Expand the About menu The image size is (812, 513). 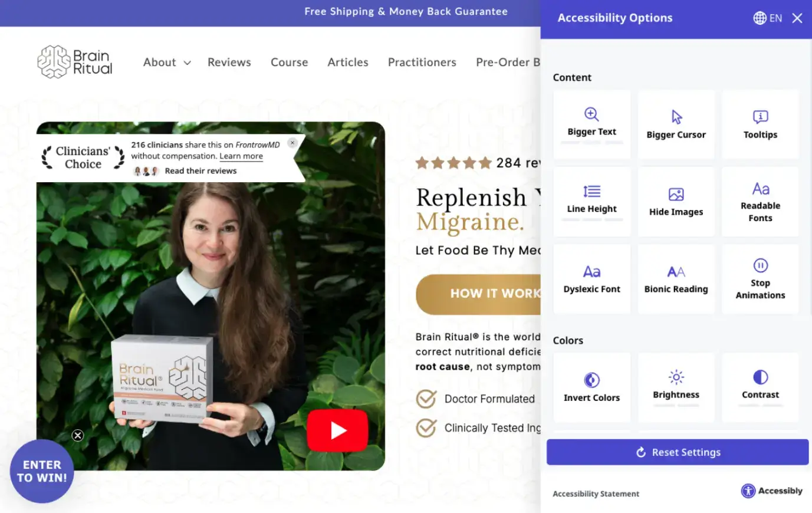point(166,63)
